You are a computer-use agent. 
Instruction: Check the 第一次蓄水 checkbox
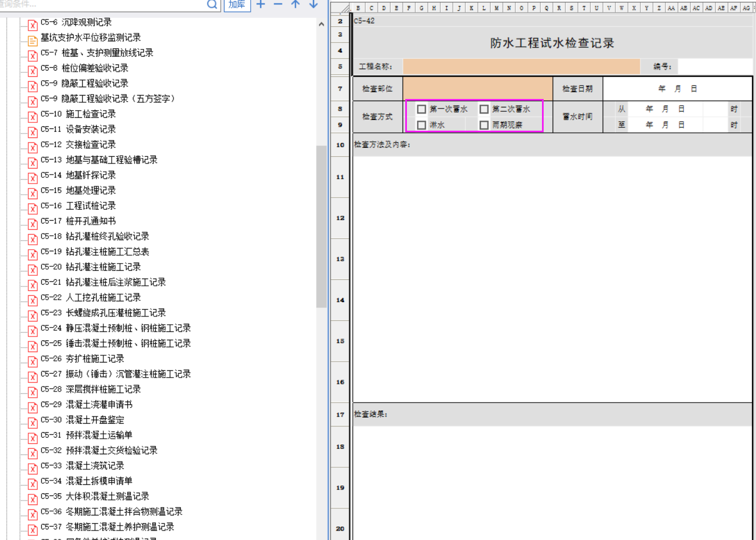pyautogui.click(x=422, y=110)
